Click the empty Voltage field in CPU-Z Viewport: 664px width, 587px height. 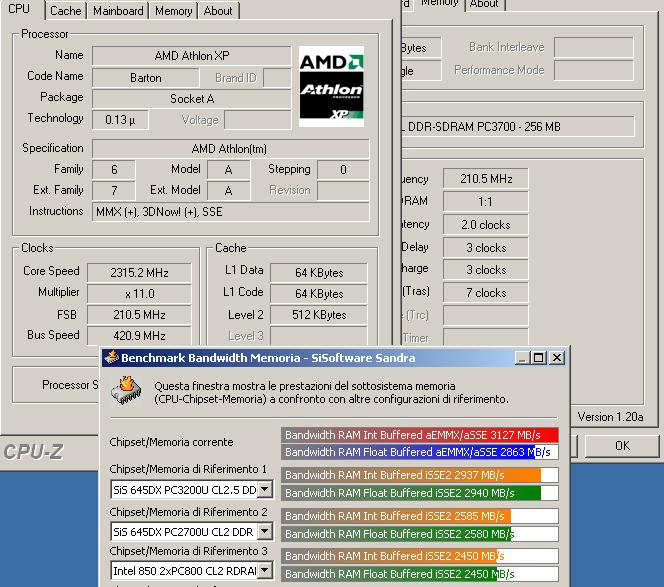tap(257, 120)
